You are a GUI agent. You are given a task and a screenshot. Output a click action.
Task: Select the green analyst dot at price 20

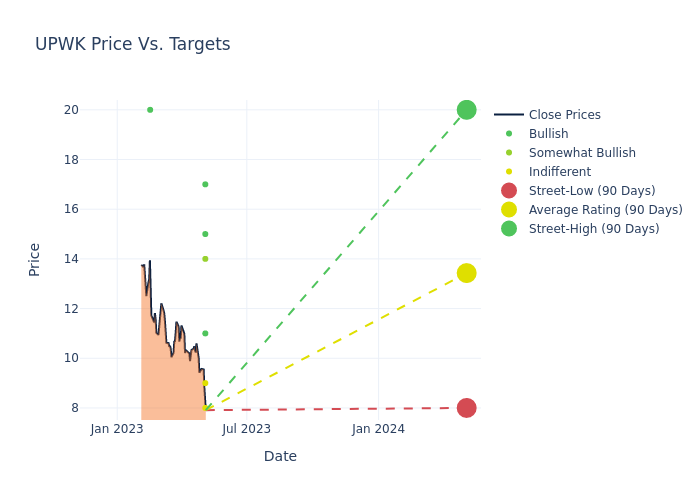150,110
